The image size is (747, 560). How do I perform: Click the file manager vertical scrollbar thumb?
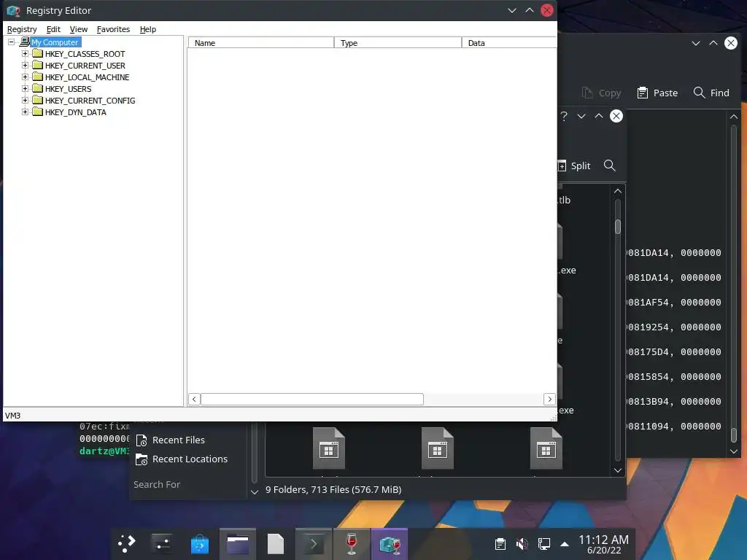click(x=618, y=227)
